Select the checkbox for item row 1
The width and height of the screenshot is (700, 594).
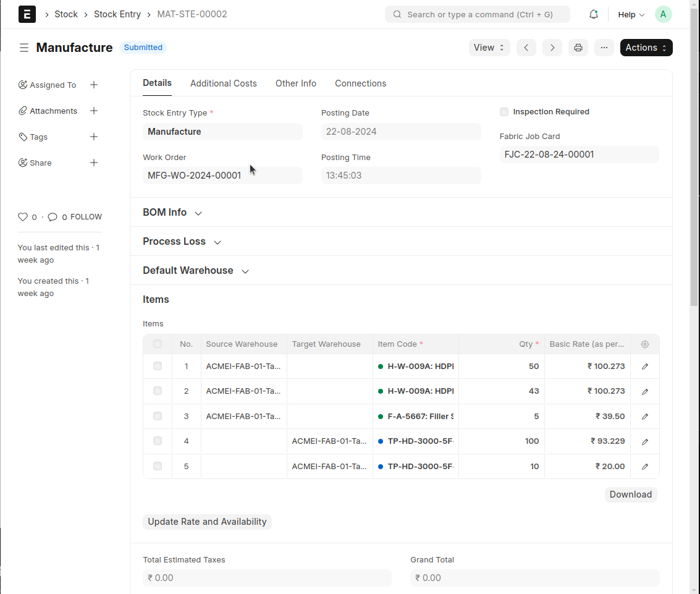click(158, 366)
